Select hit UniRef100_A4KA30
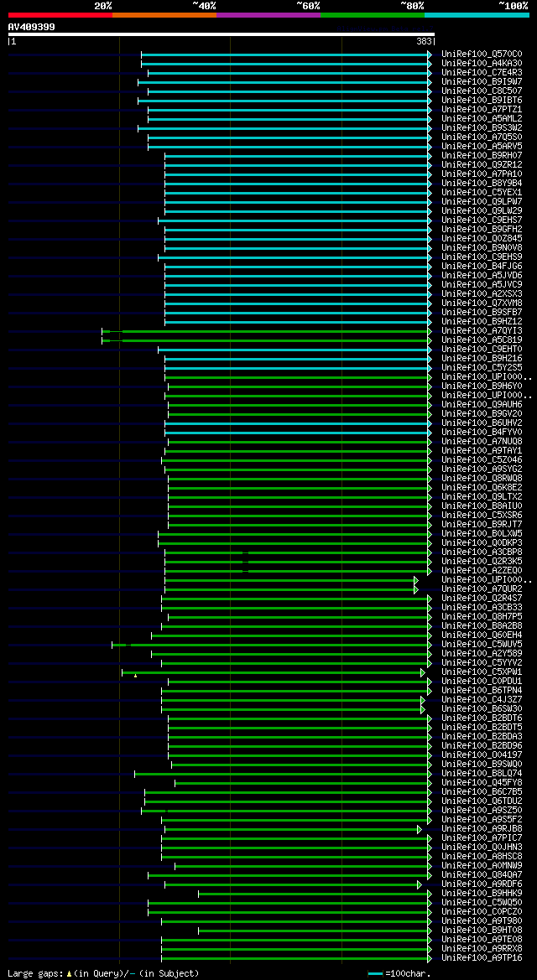The image size is (537, 980). (482, 64)
